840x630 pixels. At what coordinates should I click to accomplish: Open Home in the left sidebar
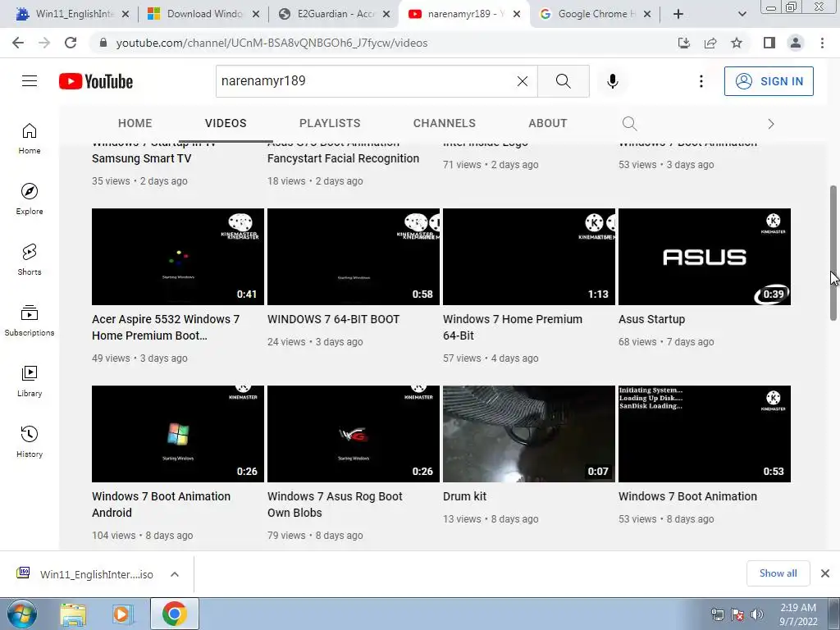[x=30, y=139]
